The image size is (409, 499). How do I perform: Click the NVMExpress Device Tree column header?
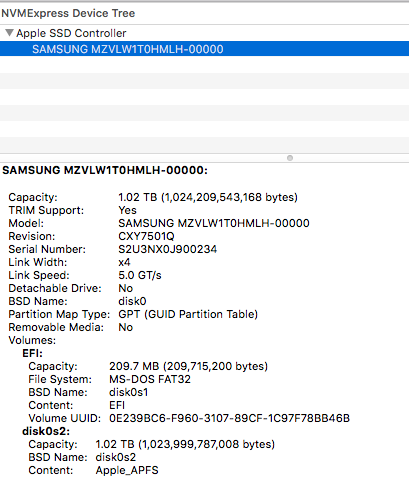[x=204, y=13]
